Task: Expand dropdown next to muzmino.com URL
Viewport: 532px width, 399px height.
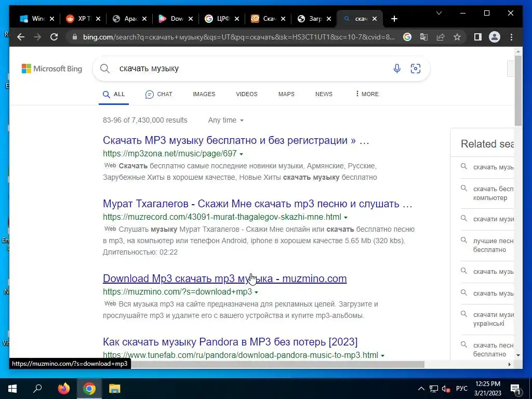Action: pos(257,292)
